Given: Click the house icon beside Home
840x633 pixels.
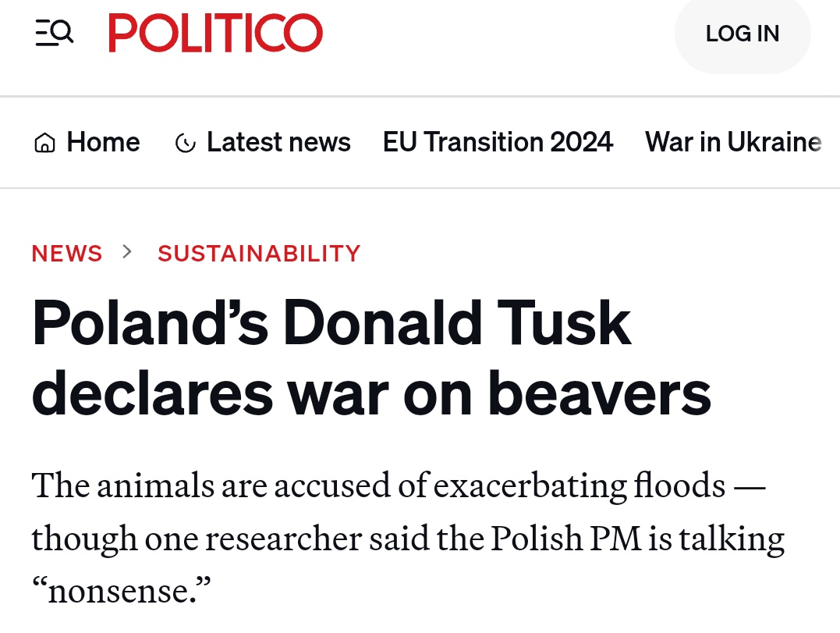Looking at the screenshot, I should point(45,143).
